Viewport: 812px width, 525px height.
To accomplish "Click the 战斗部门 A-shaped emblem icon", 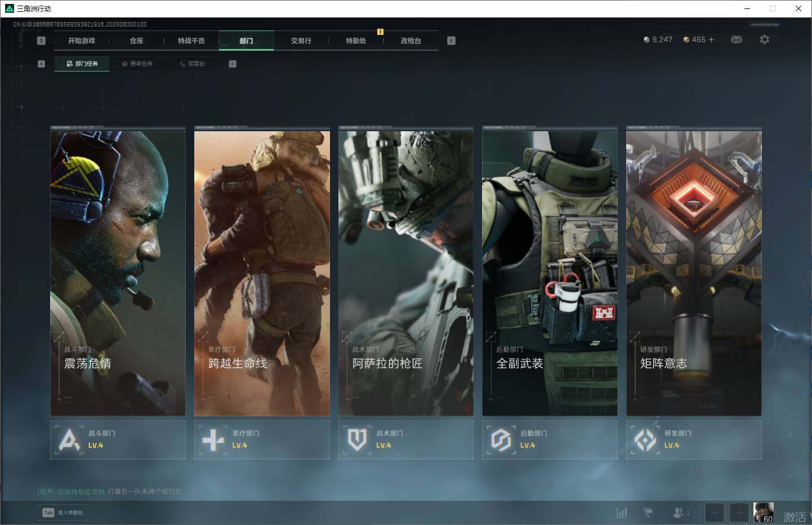I will point(69,440).
